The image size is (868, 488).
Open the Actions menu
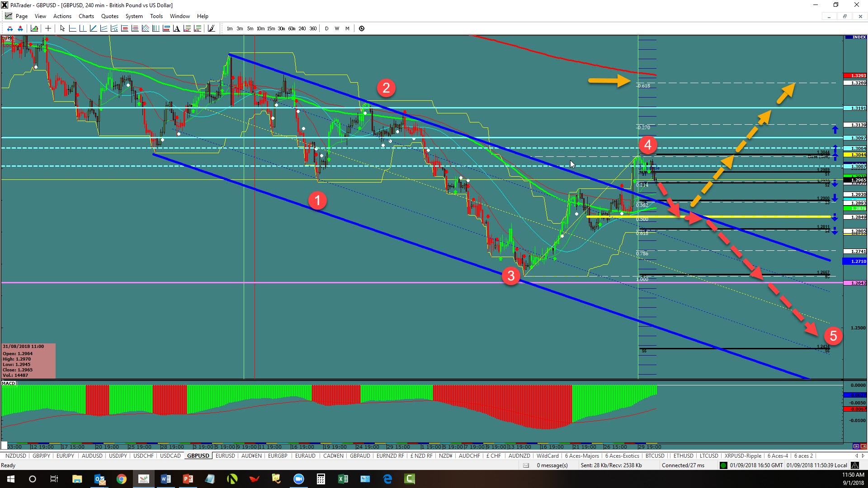coord(62,16)
